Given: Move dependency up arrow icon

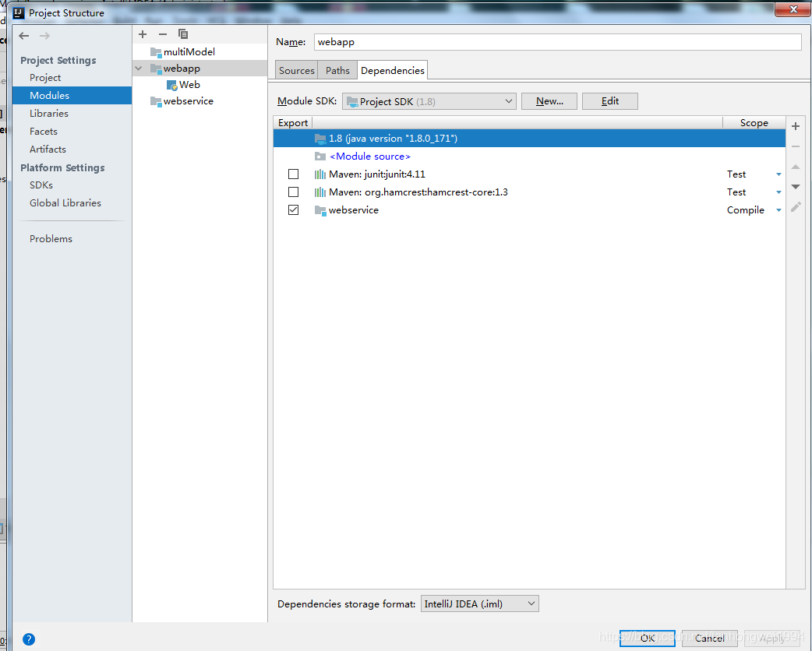Looking at the screenshot, I should point(796,167).
